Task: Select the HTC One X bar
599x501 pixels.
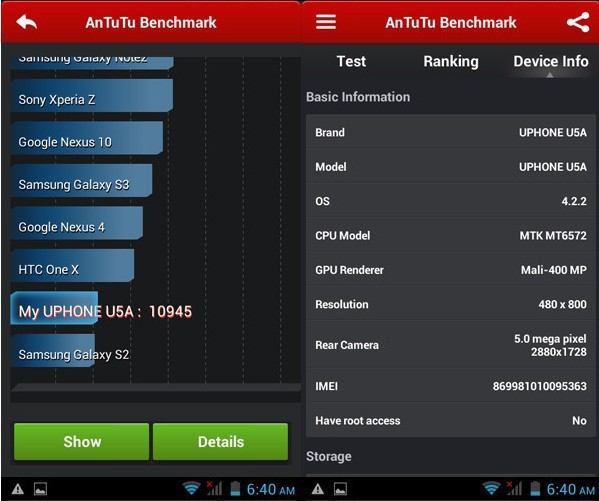Action: [72, 266]
